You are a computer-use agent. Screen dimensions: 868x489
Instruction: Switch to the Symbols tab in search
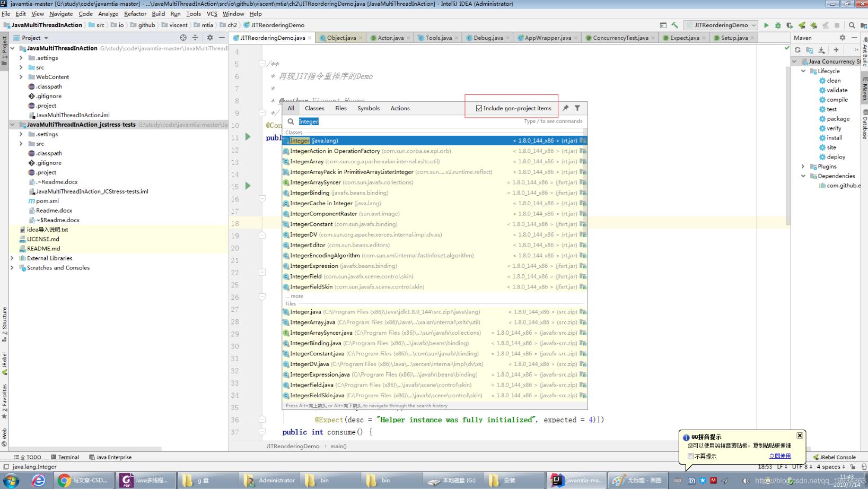tap(368, 108)
